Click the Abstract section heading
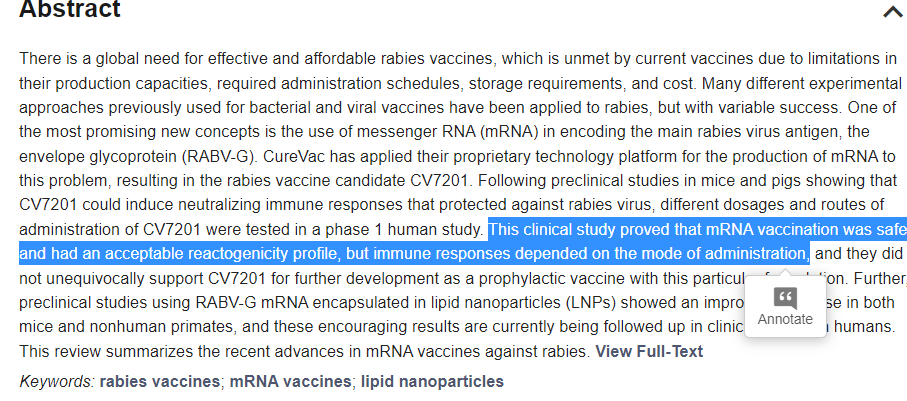907x401 pixels. click(x=70, y=10)
